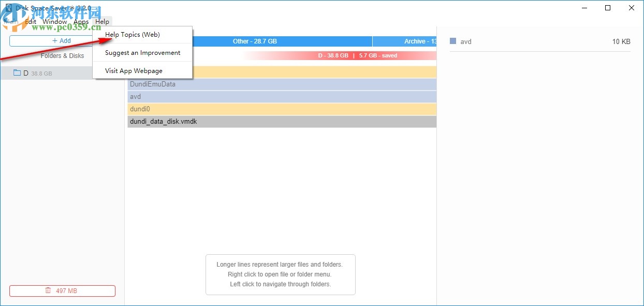Open the avd folder row
Screen dimensions: 644x306
282,97
